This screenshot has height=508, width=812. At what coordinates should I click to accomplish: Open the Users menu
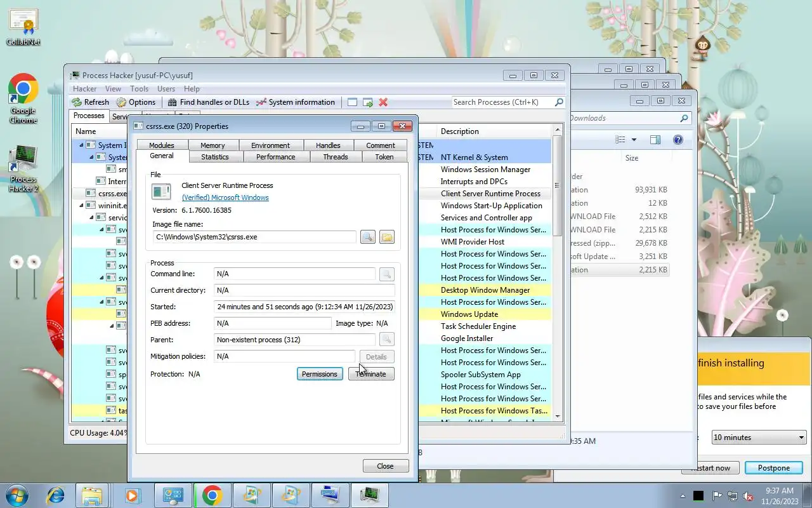click(x=166, y=89)
